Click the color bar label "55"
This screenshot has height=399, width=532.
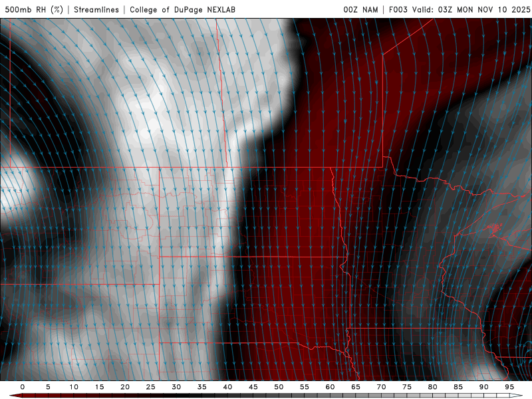pos(305,387)
